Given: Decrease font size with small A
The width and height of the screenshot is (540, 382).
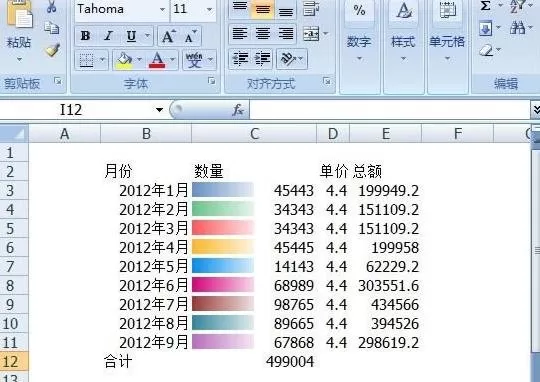Looking at the screenshot, I should 190,36.
